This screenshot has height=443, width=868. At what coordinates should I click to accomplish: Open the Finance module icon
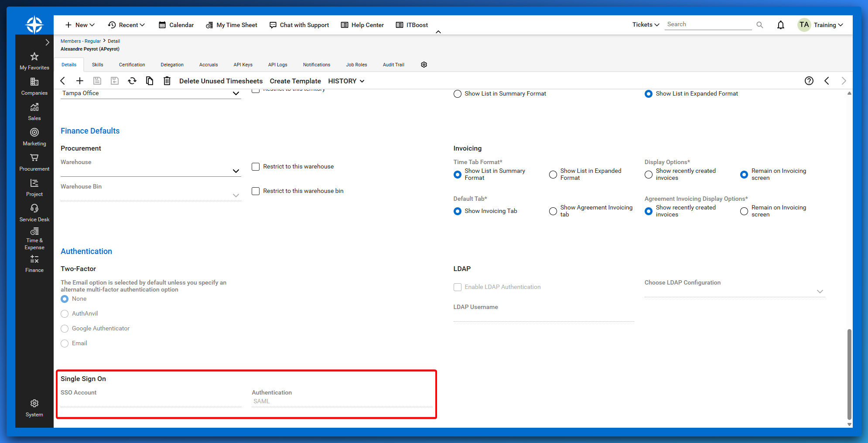(34, 259)
